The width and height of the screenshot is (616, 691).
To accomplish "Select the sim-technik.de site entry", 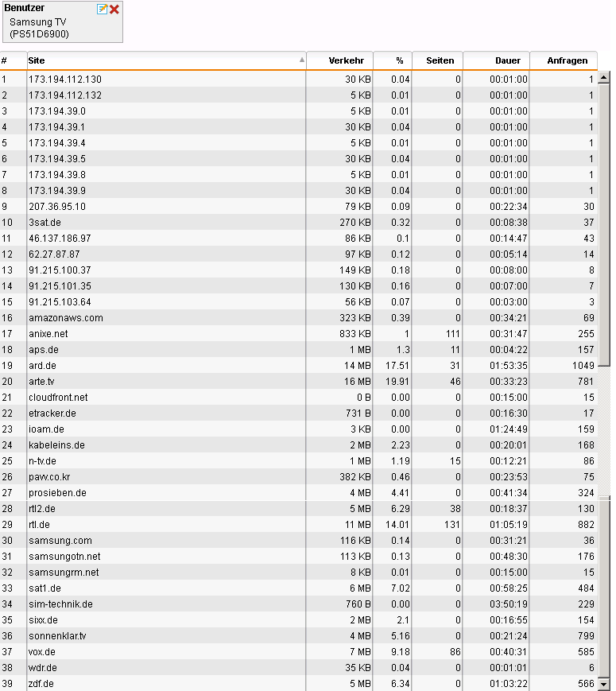I will coord(61,604).
